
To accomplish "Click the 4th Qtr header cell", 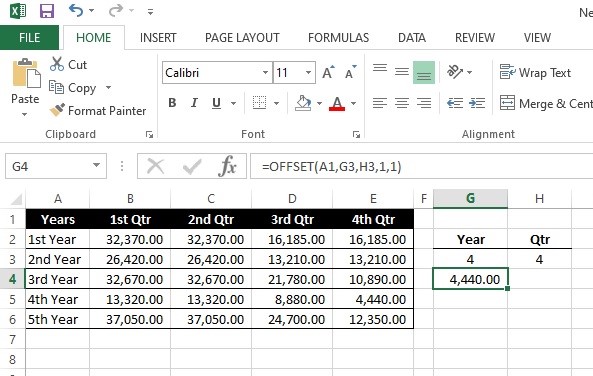I will click(373, 219).
